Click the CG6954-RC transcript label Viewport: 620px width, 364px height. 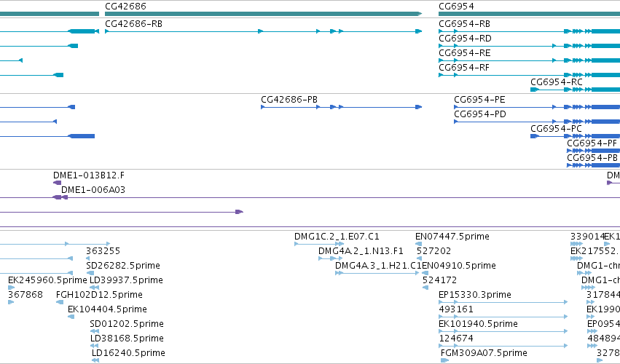[x=557, y=82]
